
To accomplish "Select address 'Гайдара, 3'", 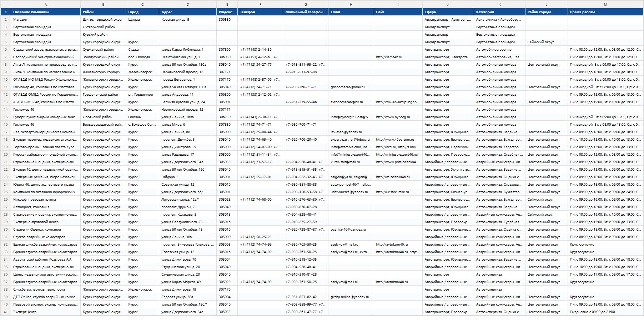I will (x=188, y=177).
